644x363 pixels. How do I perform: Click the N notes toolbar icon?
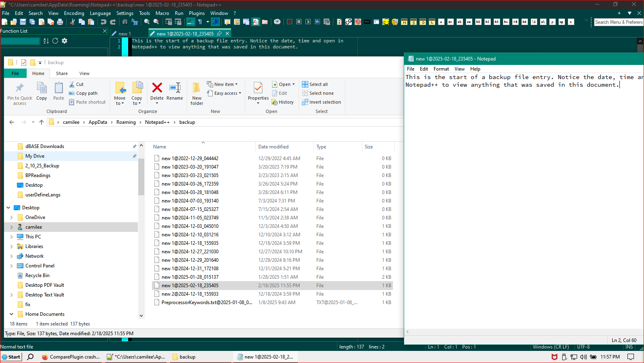(404, 22)
